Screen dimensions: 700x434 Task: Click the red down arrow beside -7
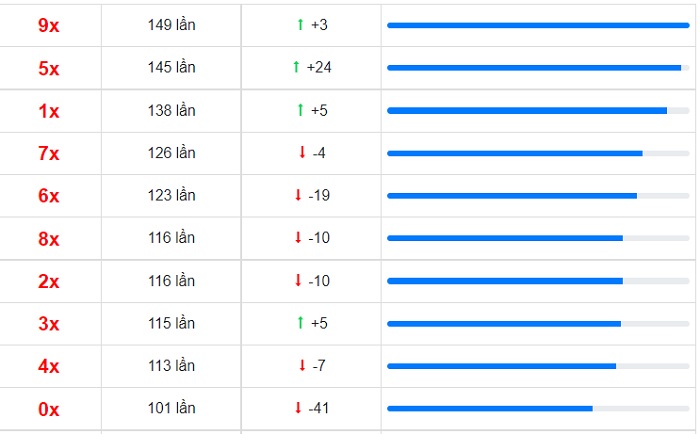302,365
